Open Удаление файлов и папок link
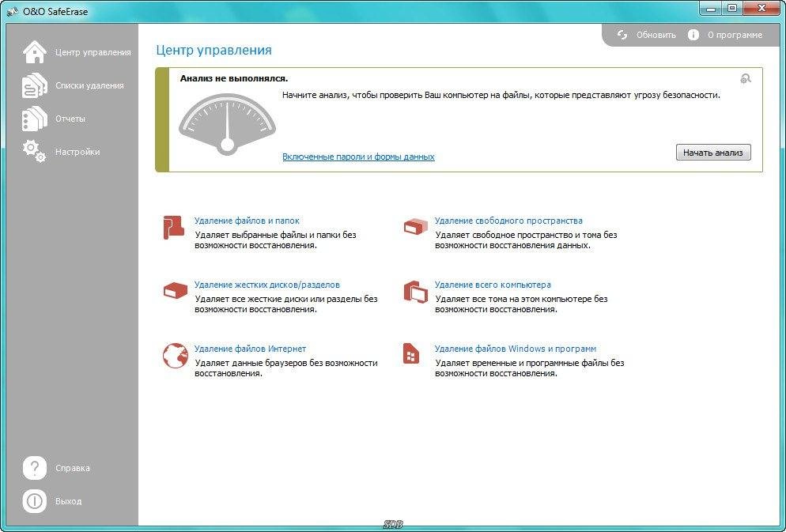Screen dimensions: 786x532 tap(247, 221)
